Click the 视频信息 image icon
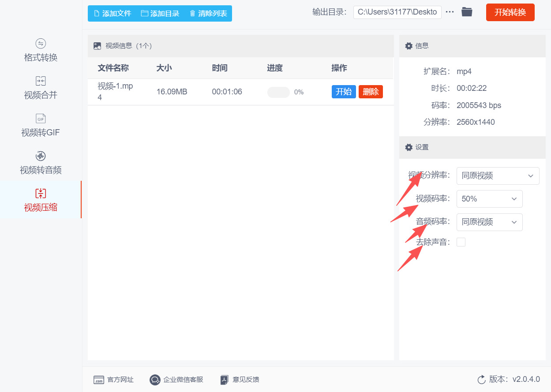Image resolution: width=551 pixels, height=392 pixels. 97,46
